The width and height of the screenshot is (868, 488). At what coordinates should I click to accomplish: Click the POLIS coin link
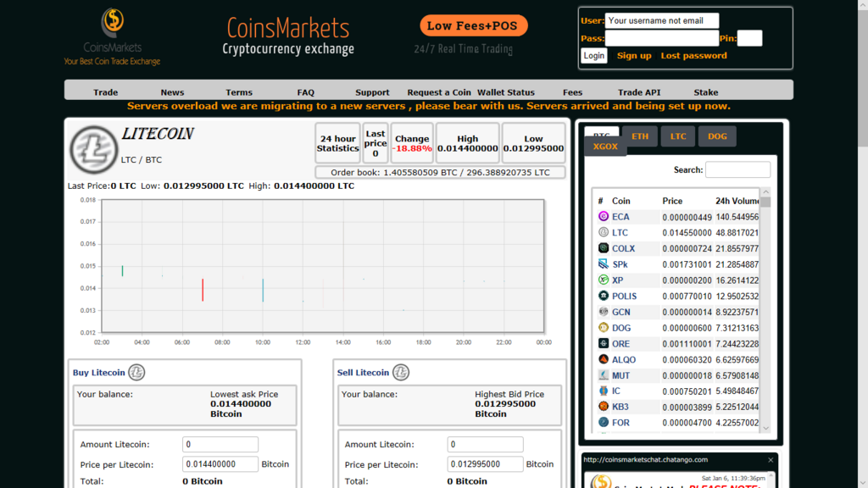pyautogui.click(x=624, y=296)
